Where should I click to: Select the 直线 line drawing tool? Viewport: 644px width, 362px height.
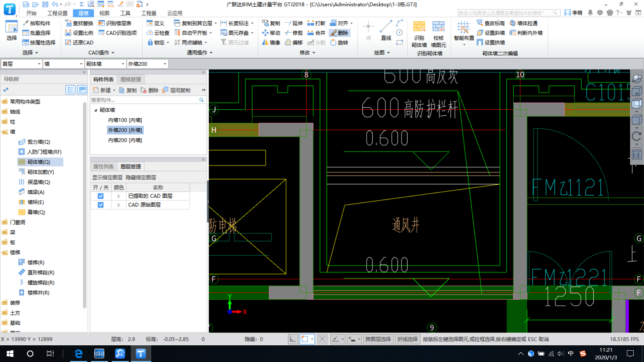pyautogui.click(x=386, y=30)
